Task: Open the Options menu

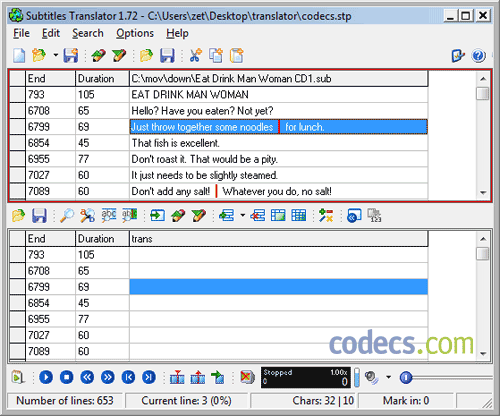Action: [x=135, y=33]
